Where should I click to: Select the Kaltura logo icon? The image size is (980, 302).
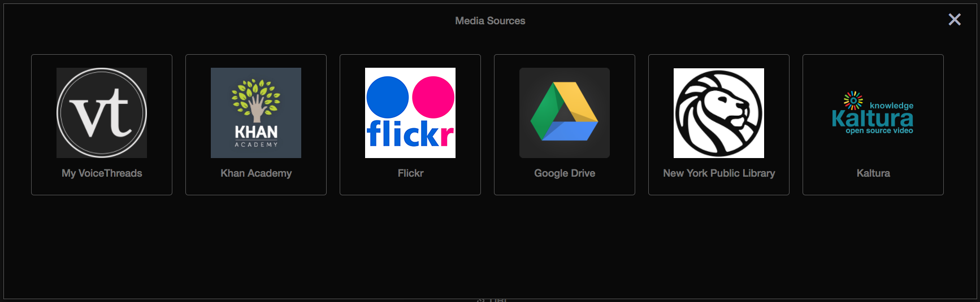pyautogui.click(x=873, y=113)
